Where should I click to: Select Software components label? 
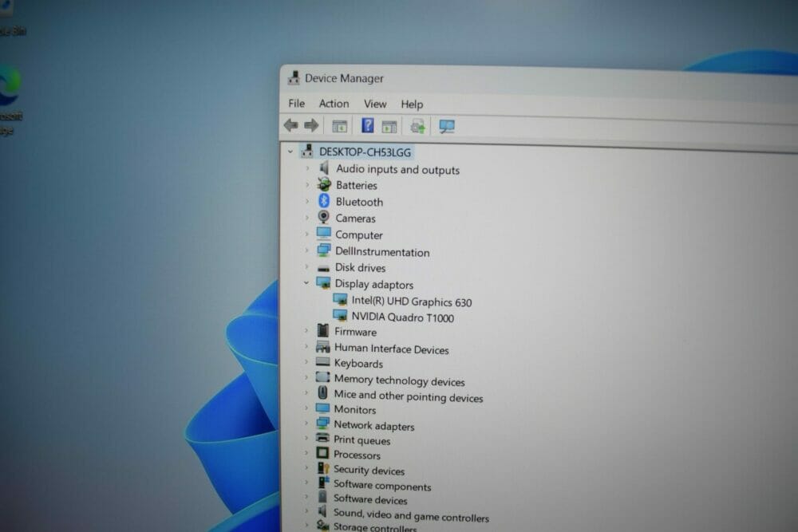pyautogui.click(x=382, y=486)
